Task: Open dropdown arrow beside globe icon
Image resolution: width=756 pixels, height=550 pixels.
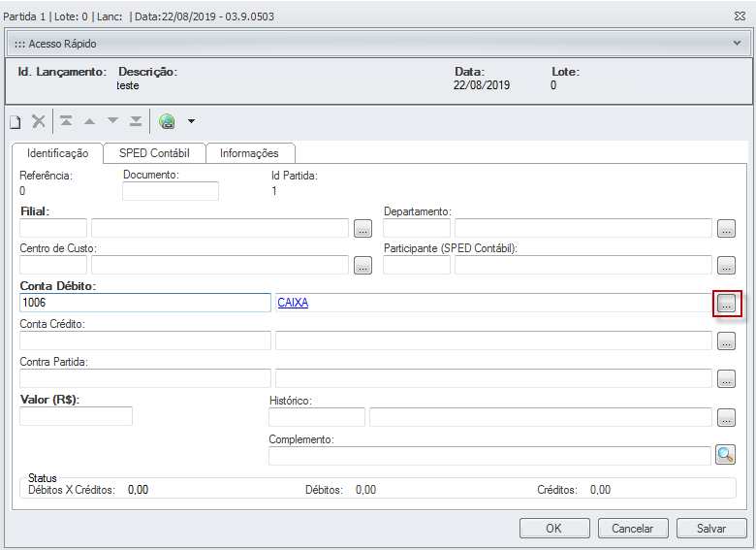Action: [191, 121]
